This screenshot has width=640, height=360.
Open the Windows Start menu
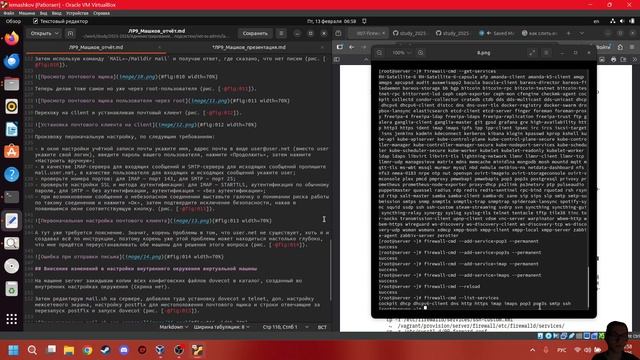13,350
